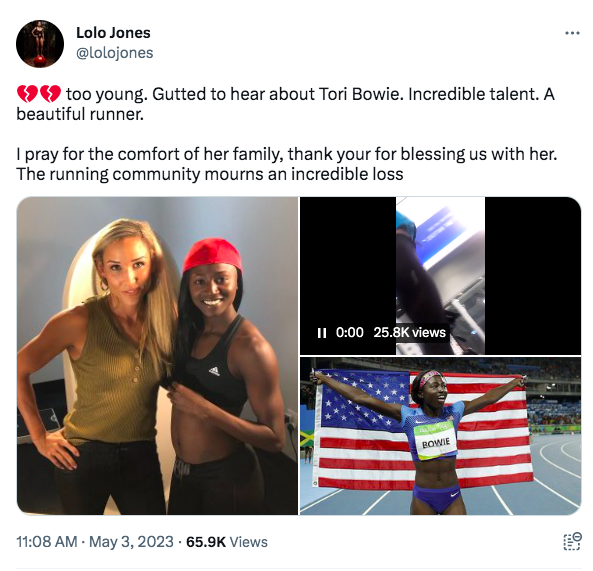
Task: Click the 25.8K views video label
Action: (410, 332)
